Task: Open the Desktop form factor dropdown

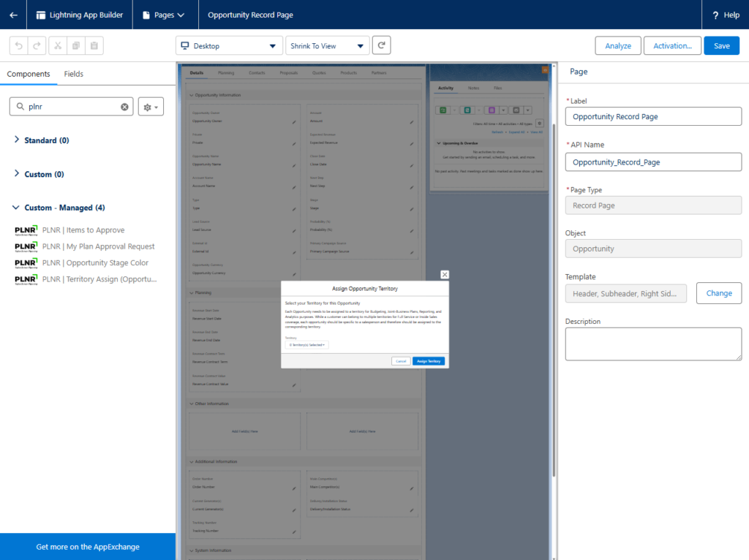Action: (229, 46)
